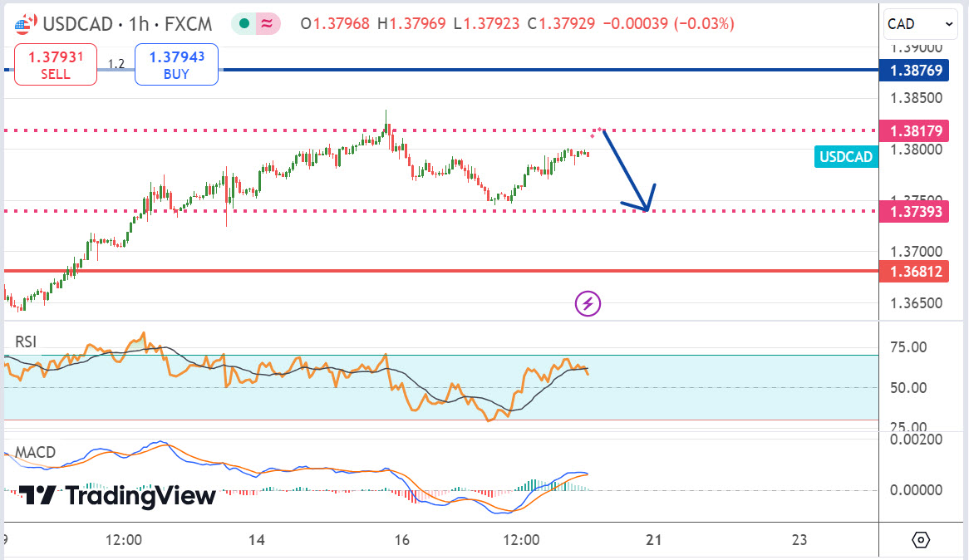Click the SELL 1.37931 button
The width and height of the screenshot is (969, 560).
coord(56,64)
